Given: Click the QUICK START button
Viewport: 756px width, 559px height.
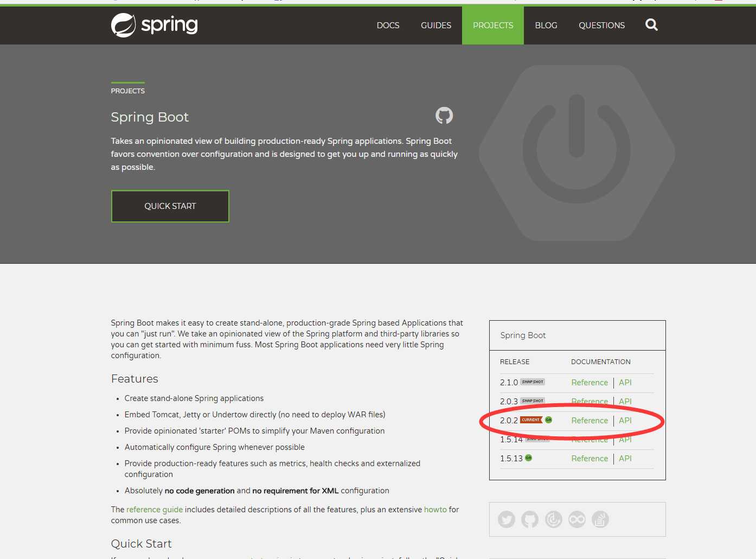Looking at the screenshot, I should [170, 206].
